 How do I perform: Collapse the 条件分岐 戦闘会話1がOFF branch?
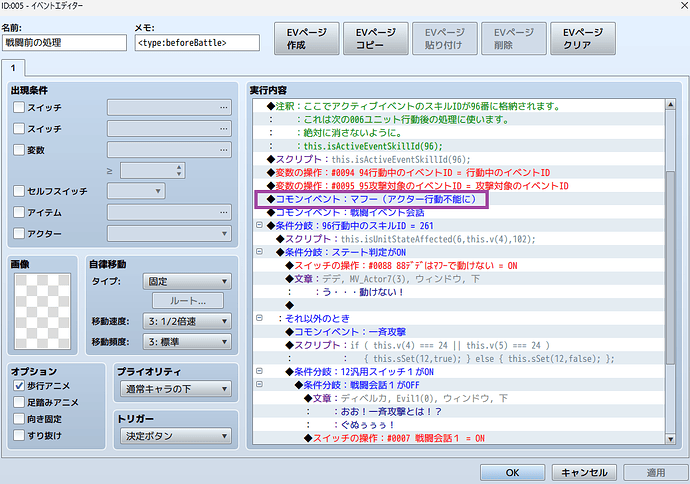pyautogui.click(x=260, y=384)
